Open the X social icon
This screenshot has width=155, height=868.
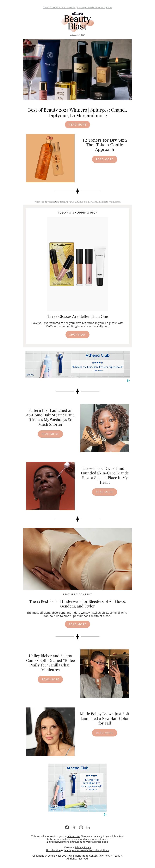pos(74,827)
